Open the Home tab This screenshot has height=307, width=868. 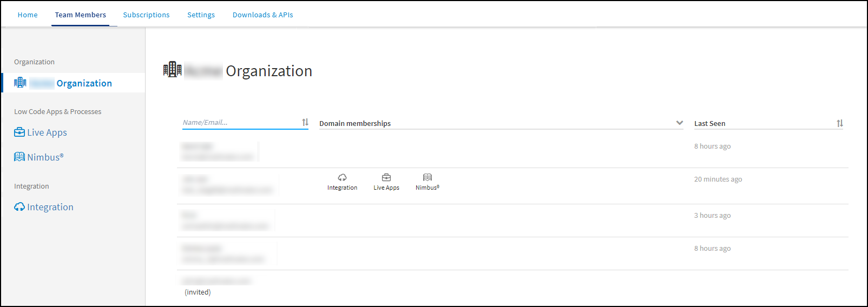point(28,15)
